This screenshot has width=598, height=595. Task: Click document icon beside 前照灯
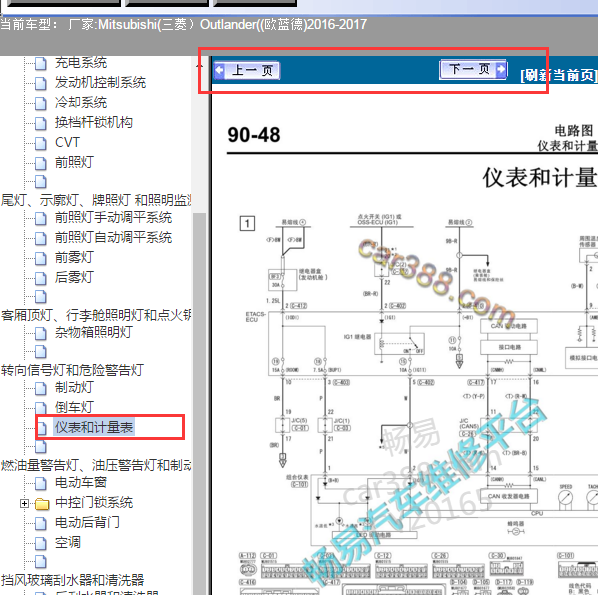41,163
